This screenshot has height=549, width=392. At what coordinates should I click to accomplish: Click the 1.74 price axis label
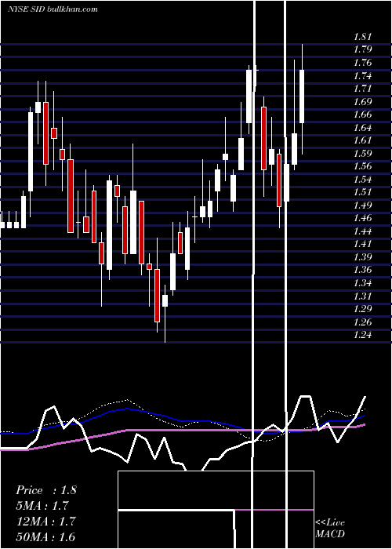[362, 76]
